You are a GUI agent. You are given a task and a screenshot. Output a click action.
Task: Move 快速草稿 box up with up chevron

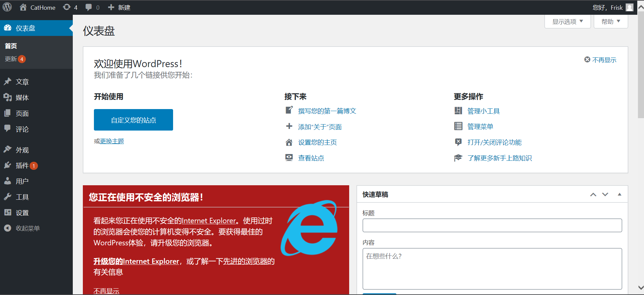(593, 194)
